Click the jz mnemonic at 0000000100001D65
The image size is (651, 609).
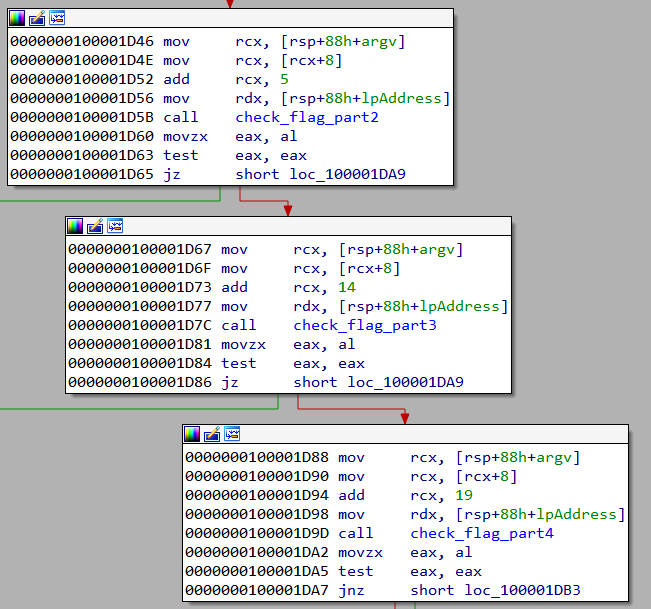tap(172, 174)
